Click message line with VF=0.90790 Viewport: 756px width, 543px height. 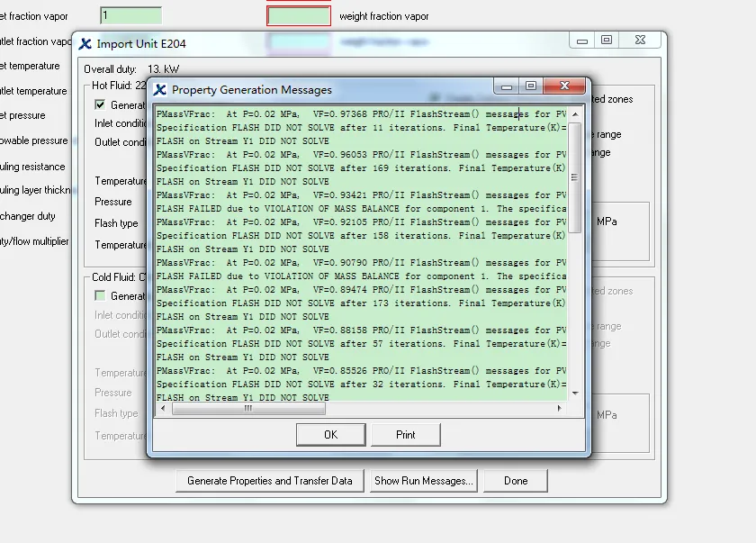click(361, 263)
